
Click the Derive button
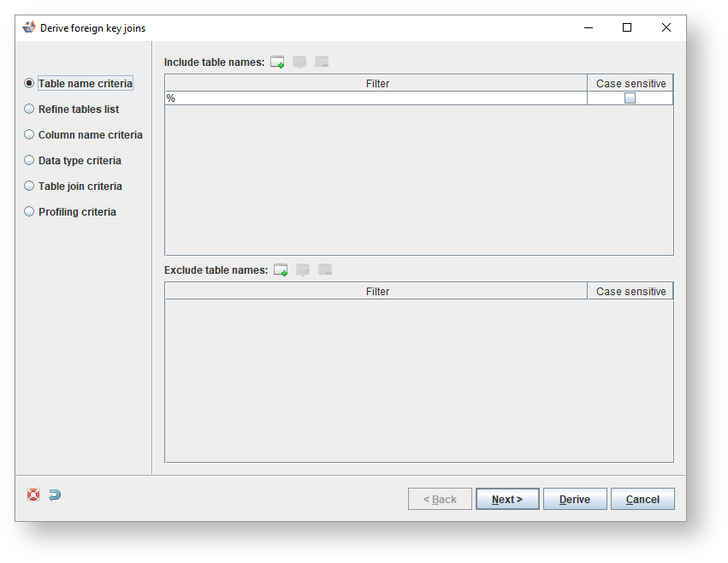tap(575, 499)
